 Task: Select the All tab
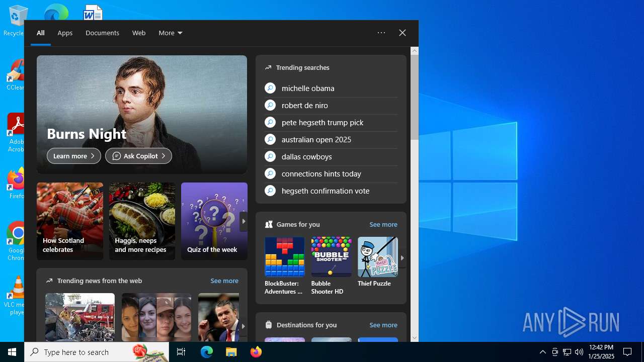click(41, 33)
